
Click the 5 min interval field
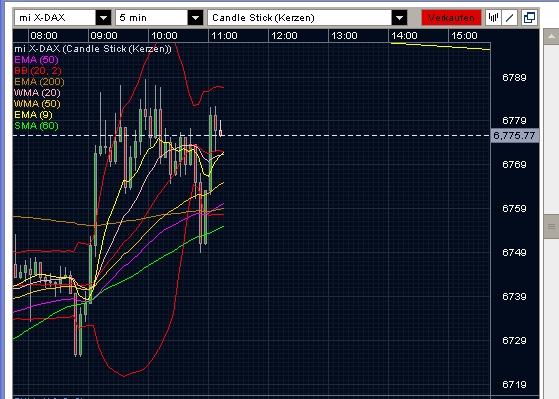[x=152, y=17]
